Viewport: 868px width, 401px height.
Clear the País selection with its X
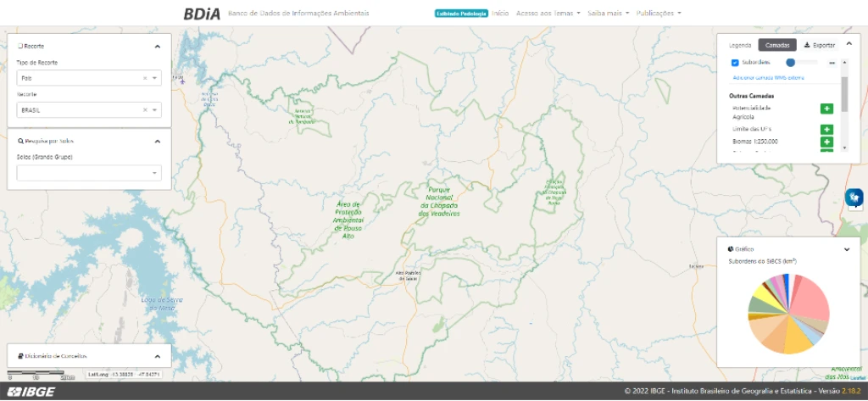pos(145,78)
